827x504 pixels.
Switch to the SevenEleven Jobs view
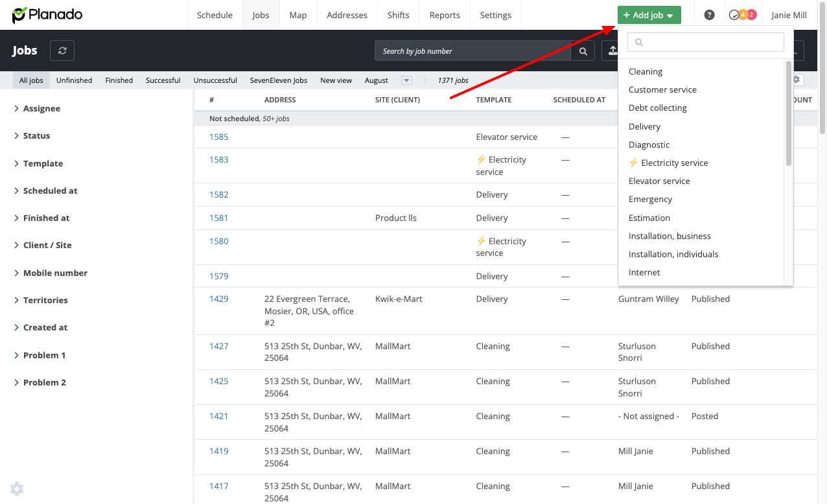[279, 80]
